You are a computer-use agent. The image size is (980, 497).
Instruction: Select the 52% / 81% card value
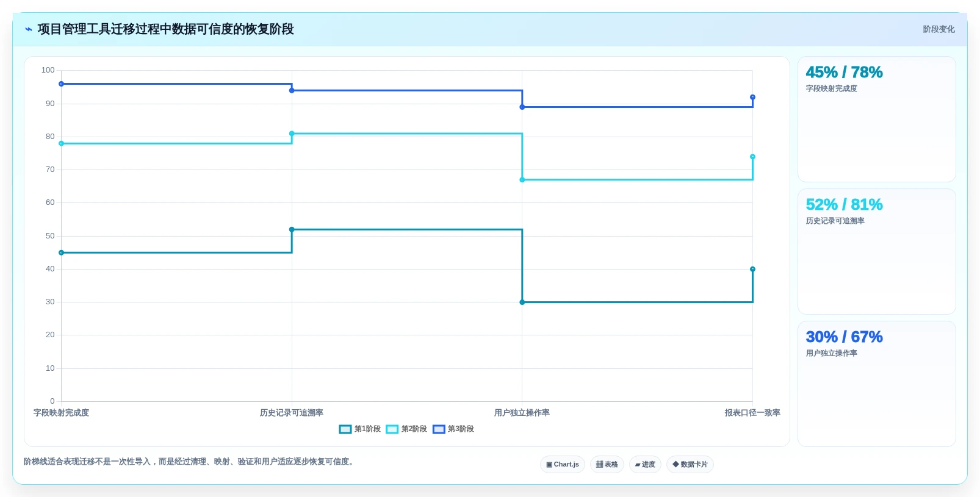tap(844, 204)
